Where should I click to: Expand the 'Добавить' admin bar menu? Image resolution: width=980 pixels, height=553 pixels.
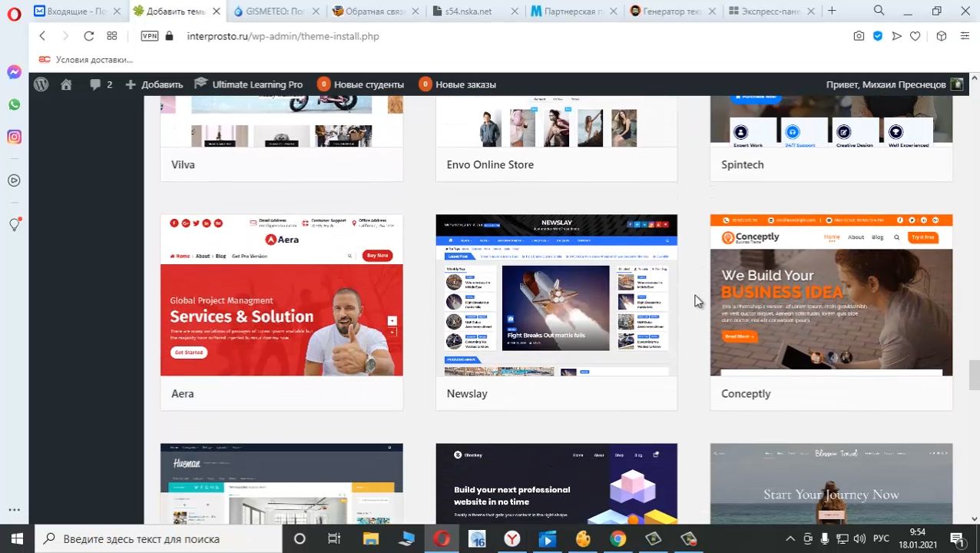[154, 84]
